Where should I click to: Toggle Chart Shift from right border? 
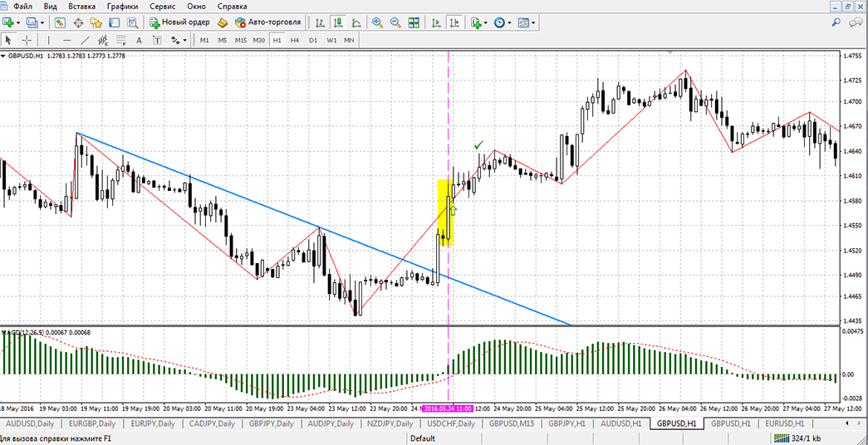[x=455, y=22]
